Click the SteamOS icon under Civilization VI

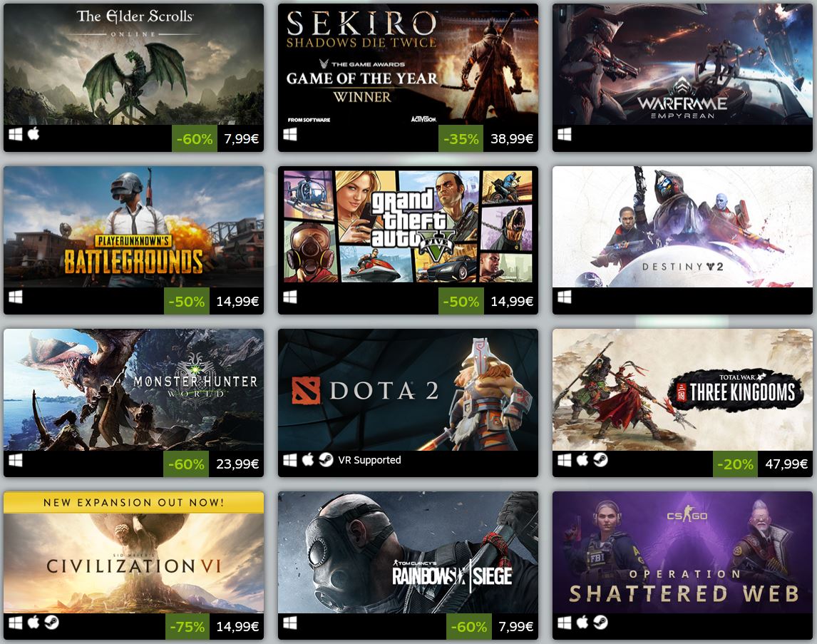[x=51, y=622]
